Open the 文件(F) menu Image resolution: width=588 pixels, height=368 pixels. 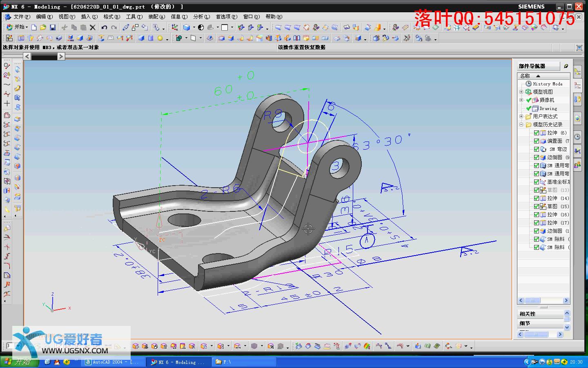tap(22, 17)
